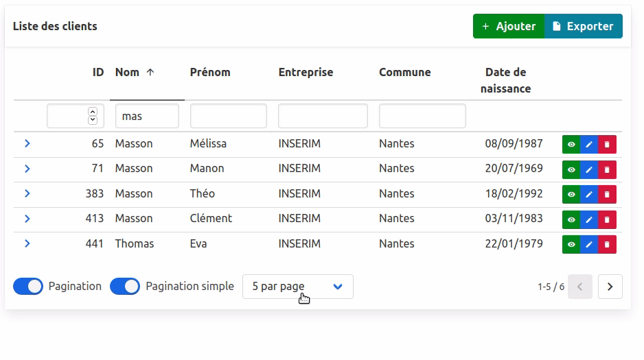View client Eva Thomas details (eye icon)

tap(571, 244)
